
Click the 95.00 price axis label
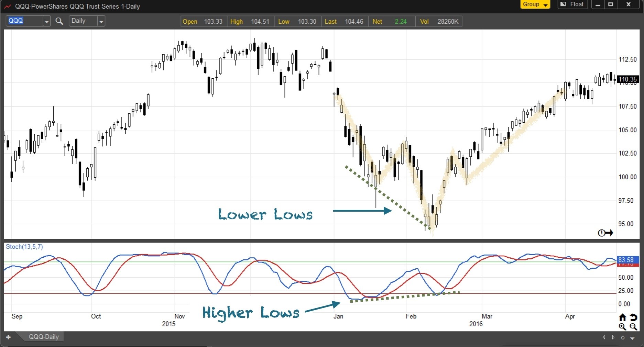(626, 224)
